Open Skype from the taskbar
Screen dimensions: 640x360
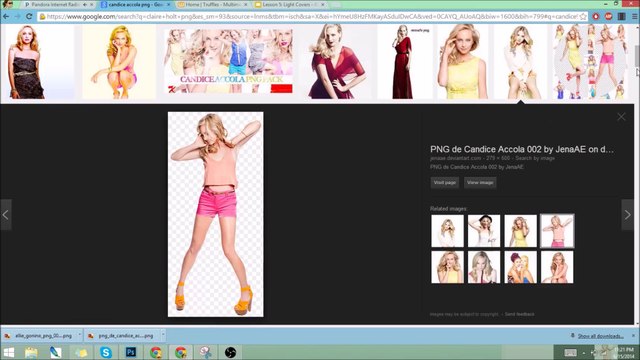pyautogui.click(x=106, y=352)
